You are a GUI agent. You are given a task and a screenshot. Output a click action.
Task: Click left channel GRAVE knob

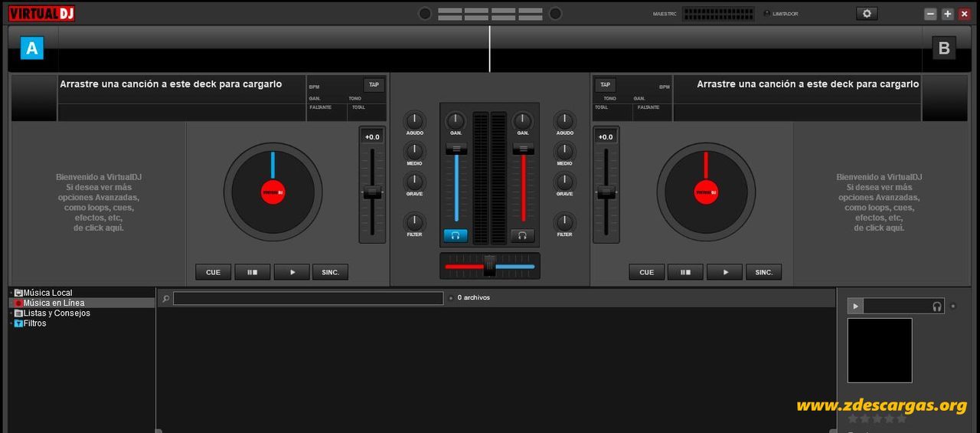[414, 182]
